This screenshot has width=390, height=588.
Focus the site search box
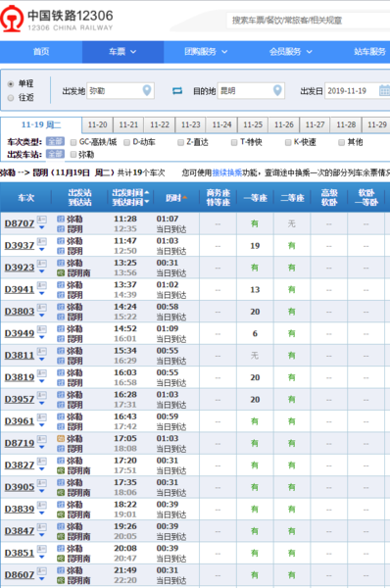point(308,21)
